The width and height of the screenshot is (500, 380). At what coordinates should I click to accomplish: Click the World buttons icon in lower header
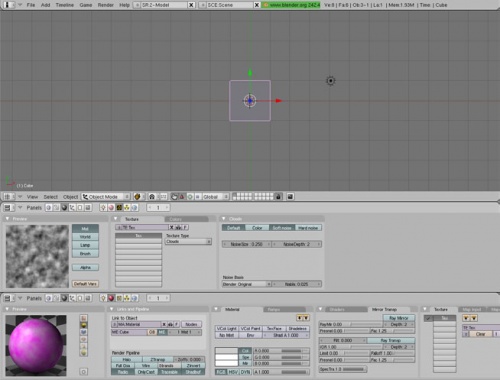click(x=134, y=298)
